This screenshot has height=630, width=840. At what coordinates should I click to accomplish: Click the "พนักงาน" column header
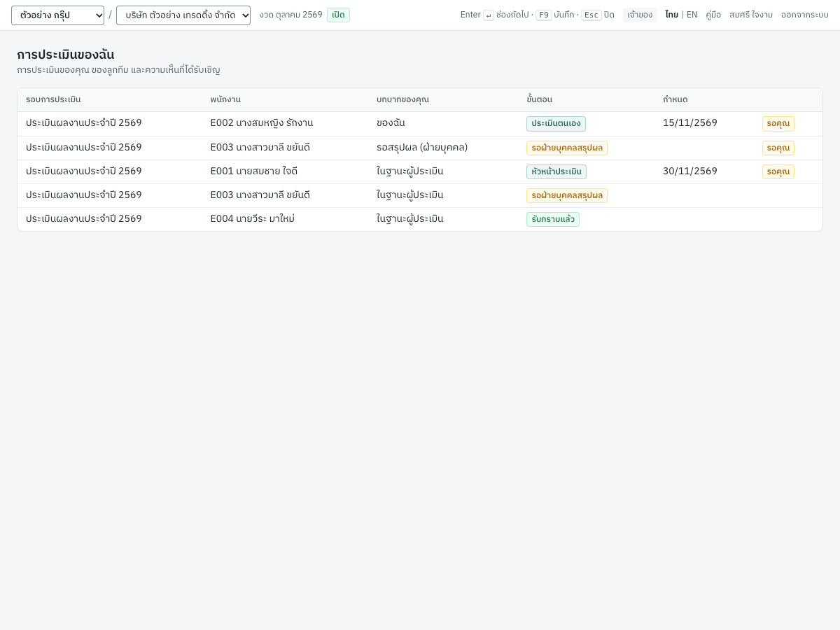tap(225, 99)
